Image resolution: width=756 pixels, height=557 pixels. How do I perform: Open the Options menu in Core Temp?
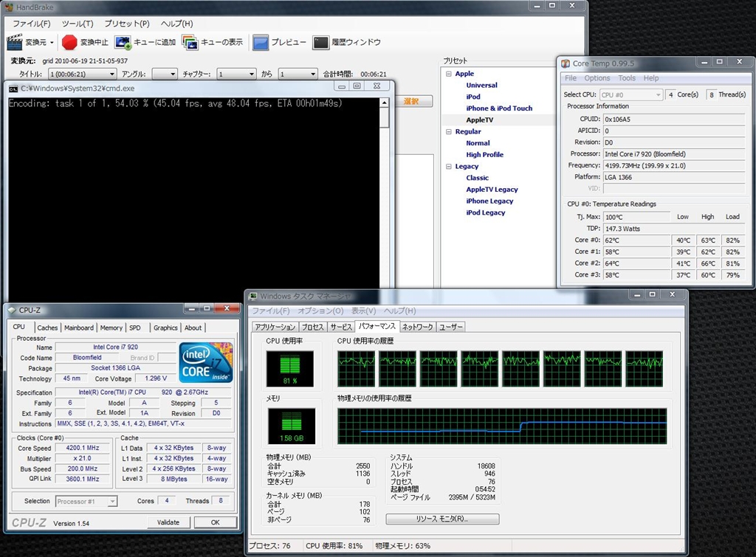coord(597,78)
